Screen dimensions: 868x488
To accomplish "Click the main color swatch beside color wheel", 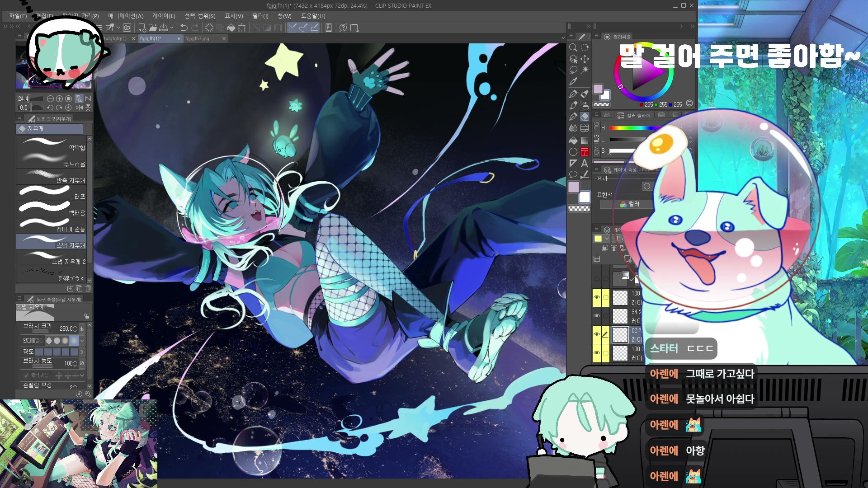I will (598, 89).
